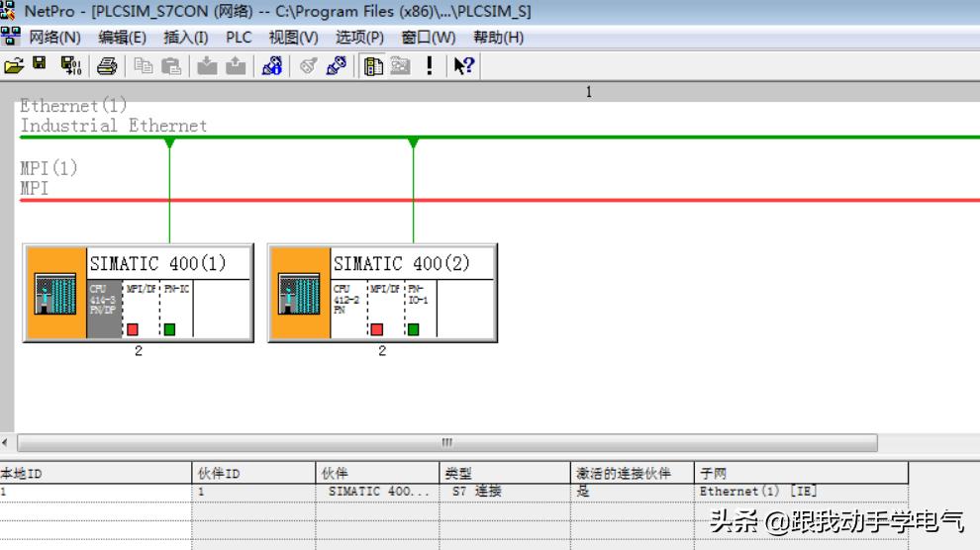Click partner cell SIMATIC 400...

click(379, 492)
